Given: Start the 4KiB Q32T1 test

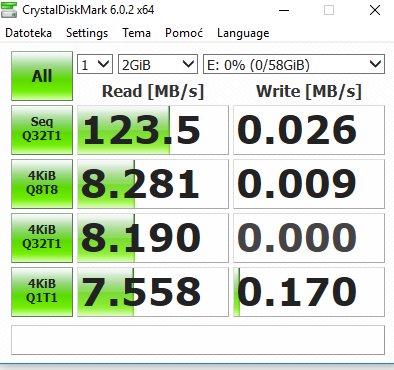Looking at the screenshot, I should (x=42, y=238).
